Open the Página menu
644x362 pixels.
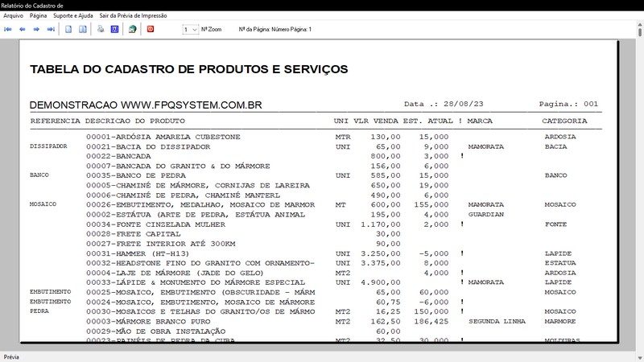click(x=38, y=15)
